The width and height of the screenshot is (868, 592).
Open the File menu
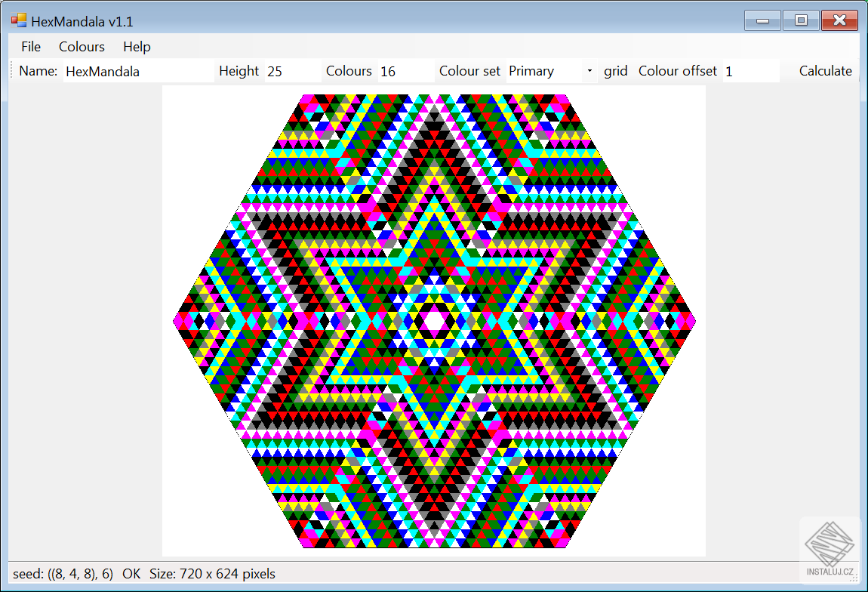click(30, 47)
